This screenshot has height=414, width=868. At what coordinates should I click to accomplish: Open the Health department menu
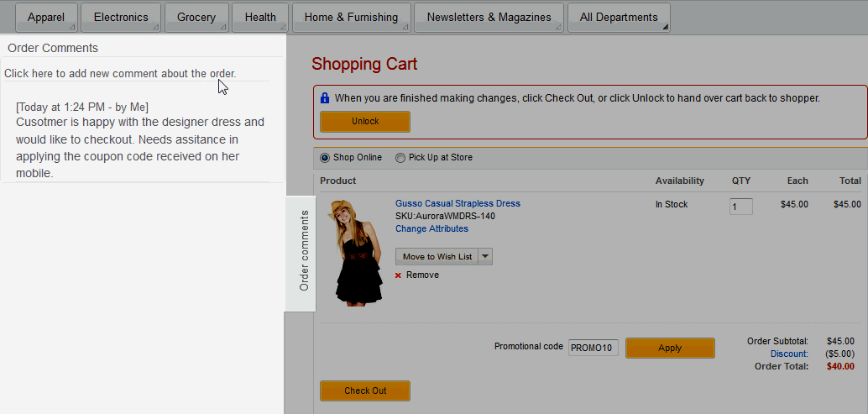pyautogui.click(x=260, y=18)
